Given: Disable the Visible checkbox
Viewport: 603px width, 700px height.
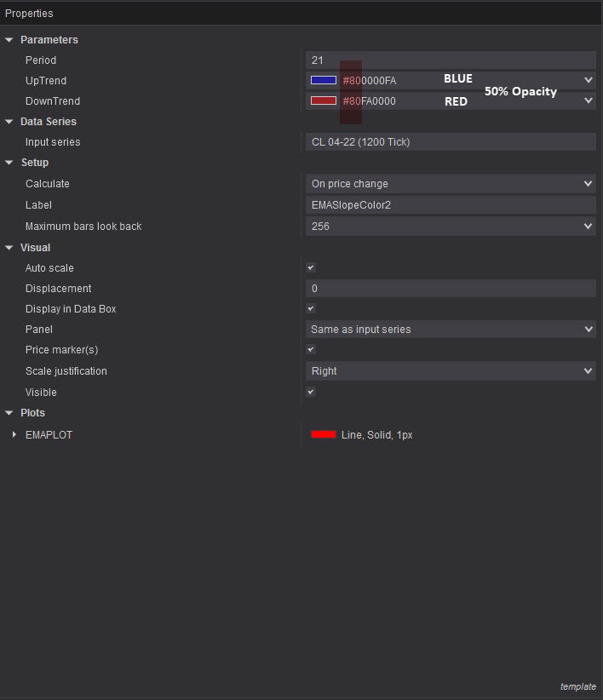Looking at the screenshot, I should coord(311,393).
